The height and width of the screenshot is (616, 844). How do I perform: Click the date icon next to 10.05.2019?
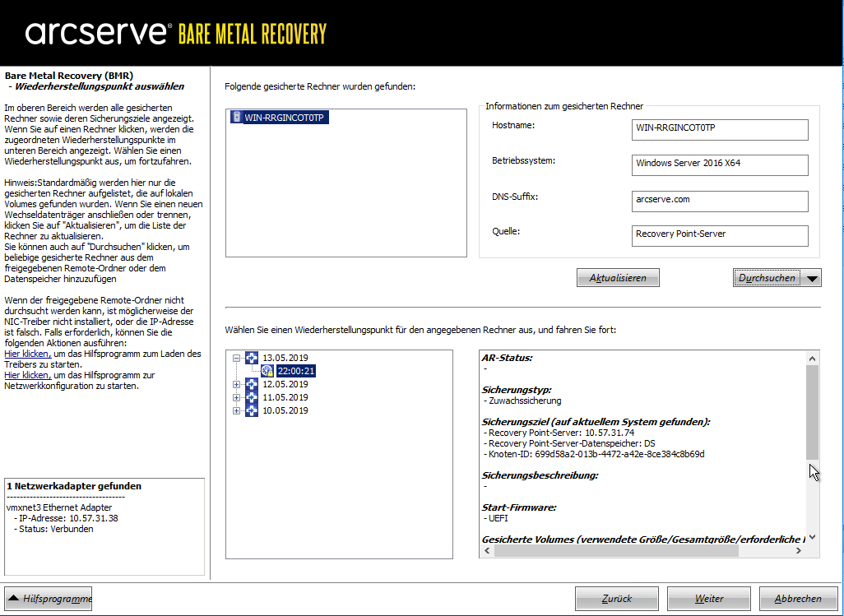(x=252, y=410)
